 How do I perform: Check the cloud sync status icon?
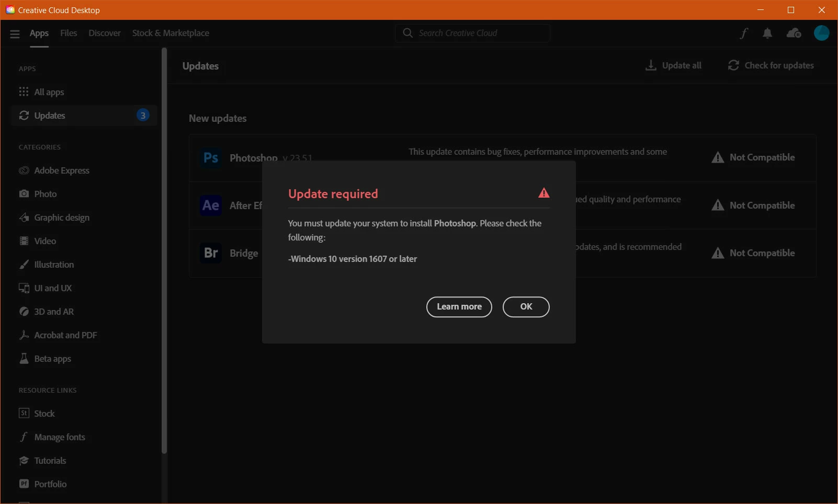[794, 33]
